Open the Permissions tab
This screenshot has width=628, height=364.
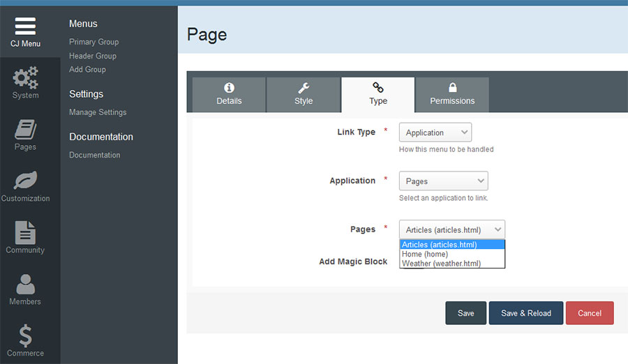coord(452,94)
